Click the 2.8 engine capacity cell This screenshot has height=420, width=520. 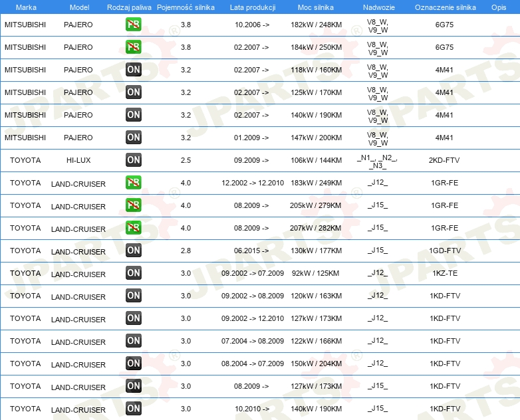click(186, 251)
